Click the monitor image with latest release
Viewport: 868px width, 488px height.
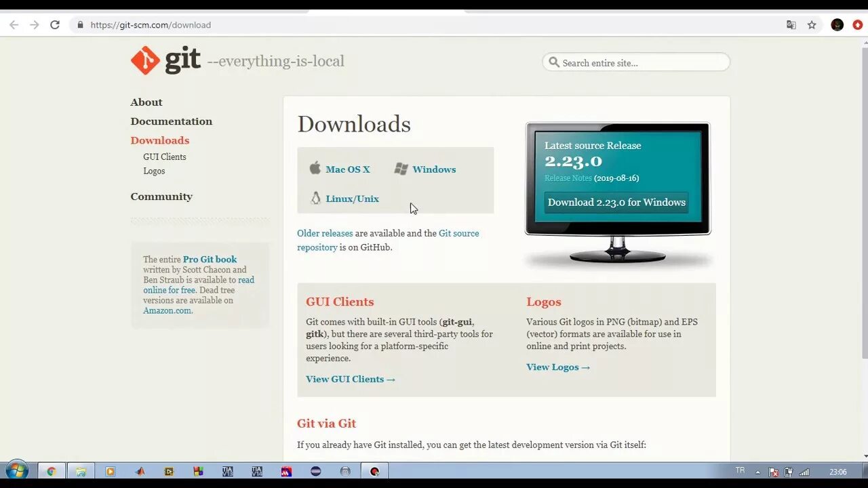(x=618, y=193)
